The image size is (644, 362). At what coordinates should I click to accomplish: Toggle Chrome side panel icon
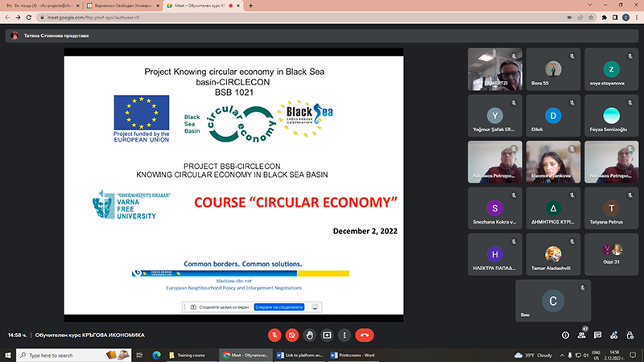point(615,18)
